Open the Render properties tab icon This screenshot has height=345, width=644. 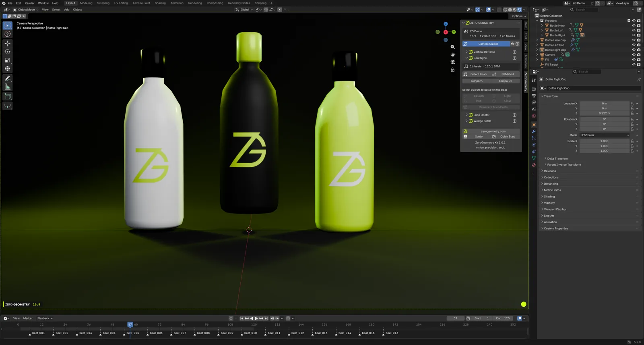tap(534, 89)
